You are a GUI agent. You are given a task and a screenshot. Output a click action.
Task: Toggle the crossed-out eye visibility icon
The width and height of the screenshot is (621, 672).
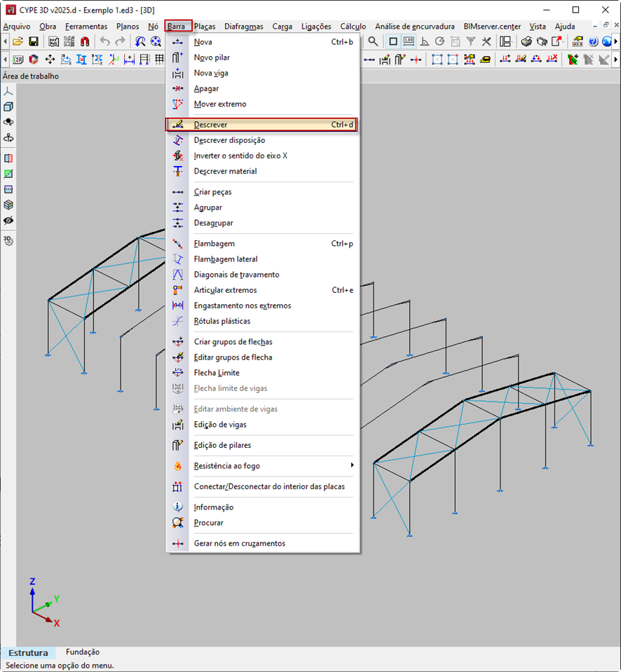coord(8,221)
